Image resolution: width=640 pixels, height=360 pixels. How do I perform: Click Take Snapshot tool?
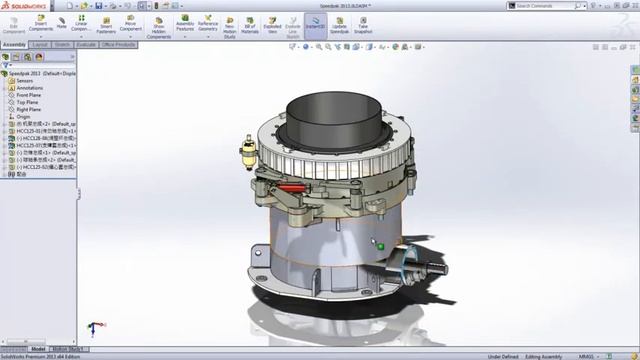click(x=363, y=25)
